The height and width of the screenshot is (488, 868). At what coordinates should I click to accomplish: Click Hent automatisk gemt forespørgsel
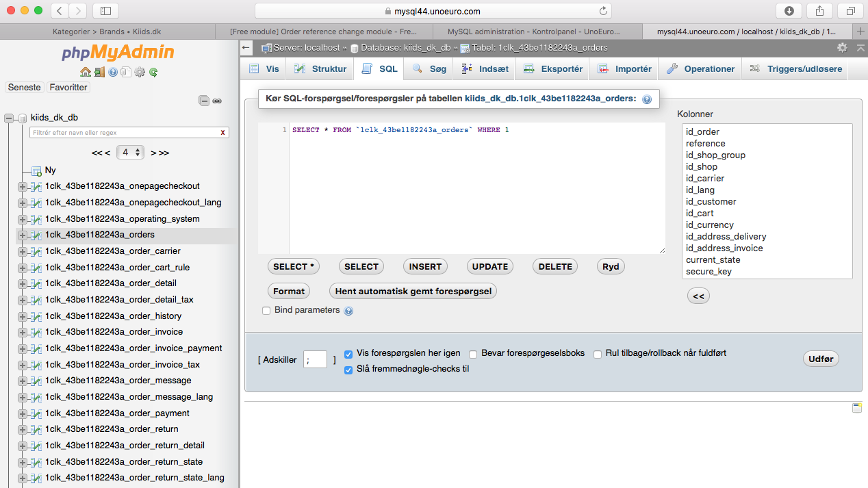coord(413,291)
